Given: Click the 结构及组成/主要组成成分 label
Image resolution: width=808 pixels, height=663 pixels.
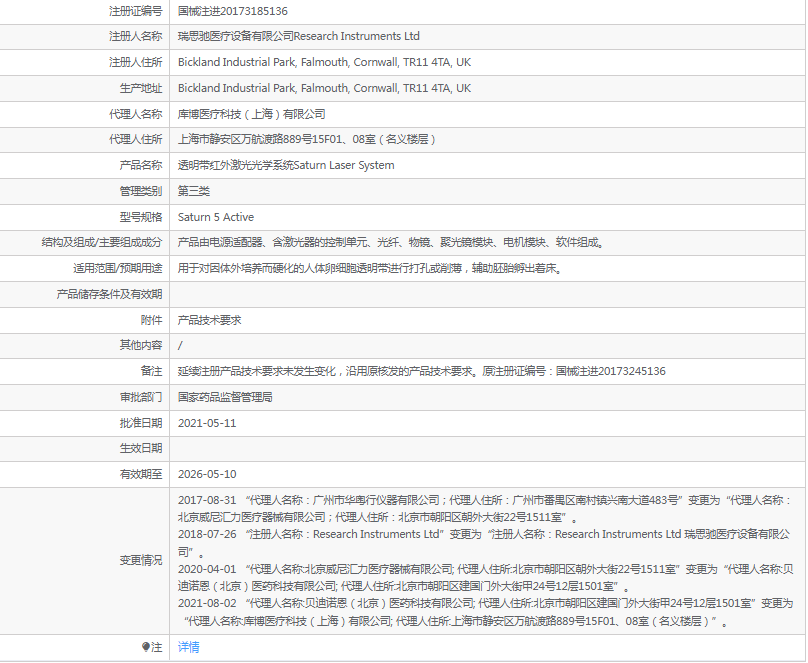Looking at the screenshot, I should tap(102, 242).
